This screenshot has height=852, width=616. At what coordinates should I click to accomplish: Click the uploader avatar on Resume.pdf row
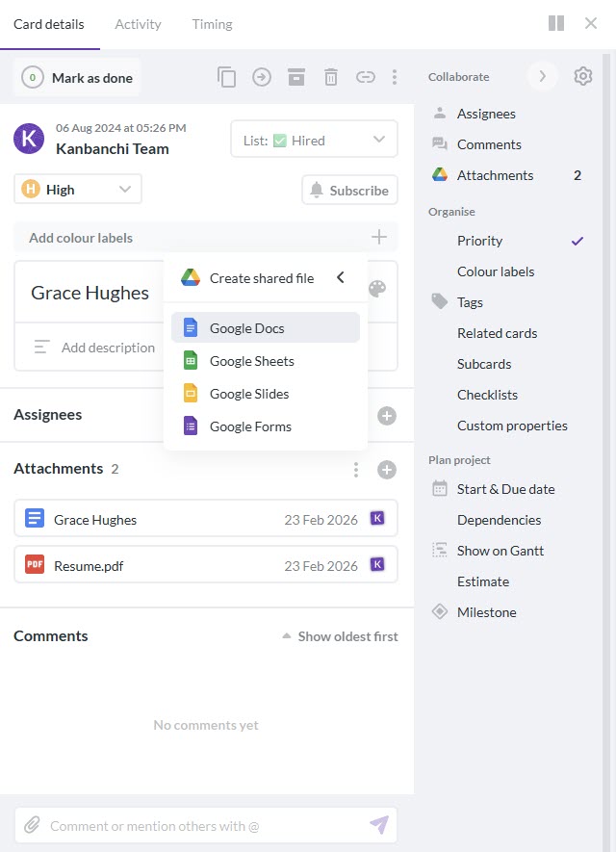point(377,564)
